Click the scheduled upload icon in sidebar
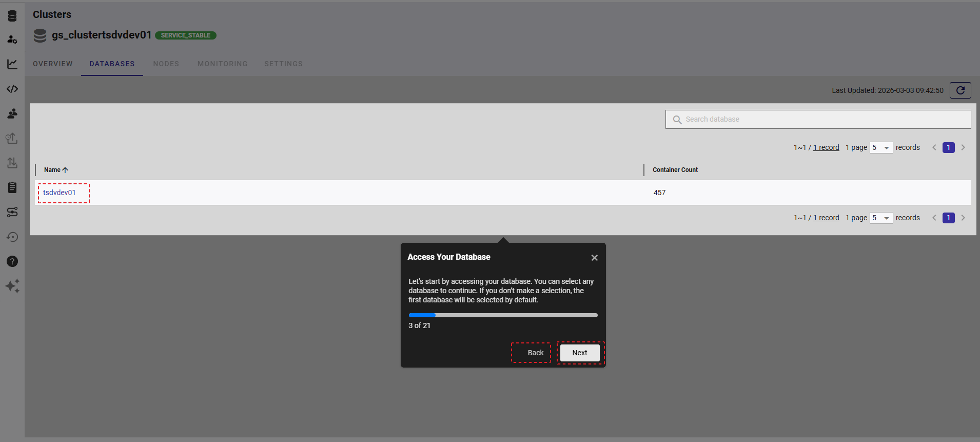Viewport: 980px width, 442px height. tap(12, 138)
